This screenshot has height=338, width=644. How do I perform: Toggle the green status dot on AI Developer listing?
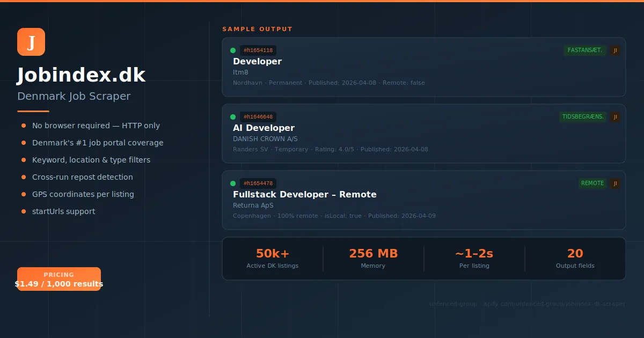pyautogui.click(x=233, y=116)
